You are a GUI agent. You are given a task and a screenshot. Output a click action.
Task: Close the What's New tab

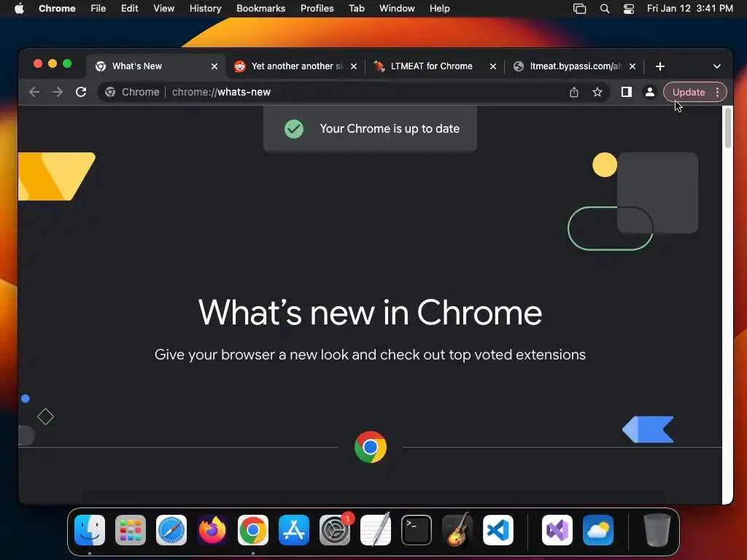214,66
